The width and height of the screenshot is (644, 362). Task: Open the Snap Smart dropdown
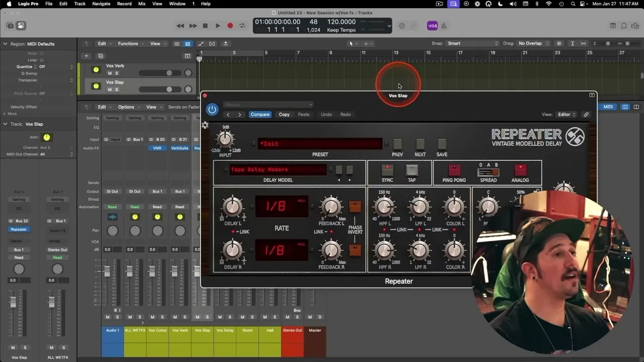472,43
